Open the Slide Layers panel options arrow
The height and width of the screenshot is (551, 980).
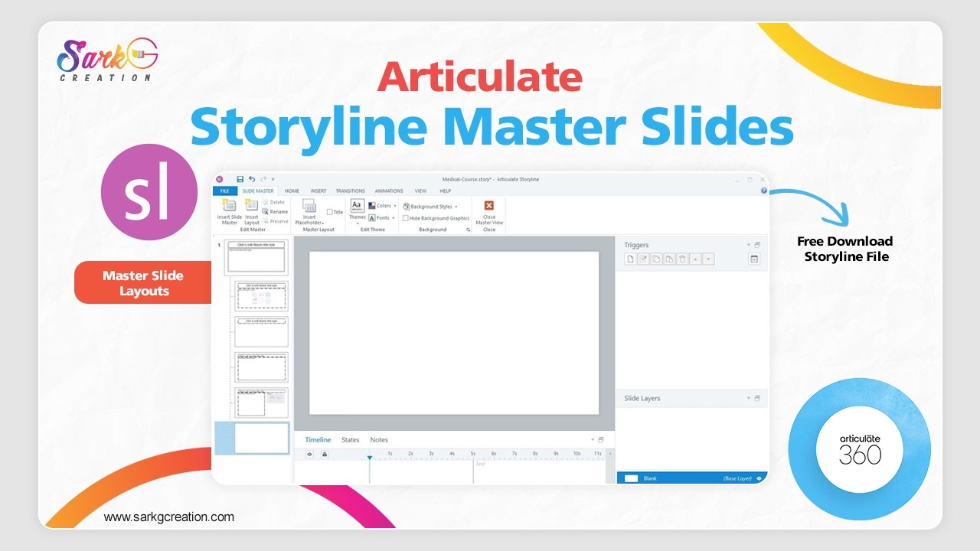[749, 398]
